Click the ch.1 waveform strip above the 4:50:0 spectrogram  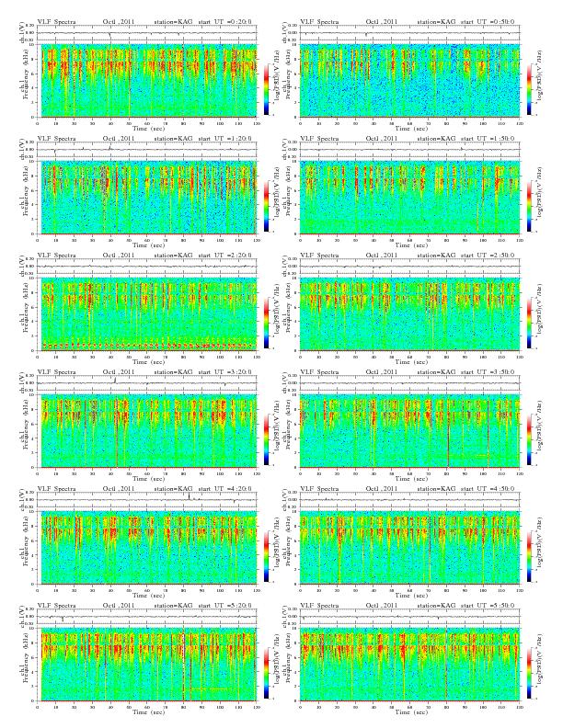409,500
